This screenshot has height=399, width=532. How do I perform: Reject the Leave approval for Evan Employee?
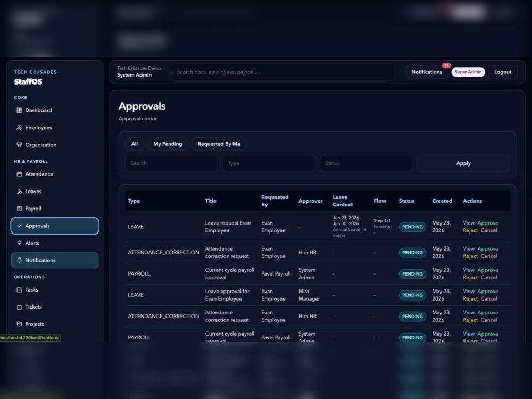[x=470, y=298]
